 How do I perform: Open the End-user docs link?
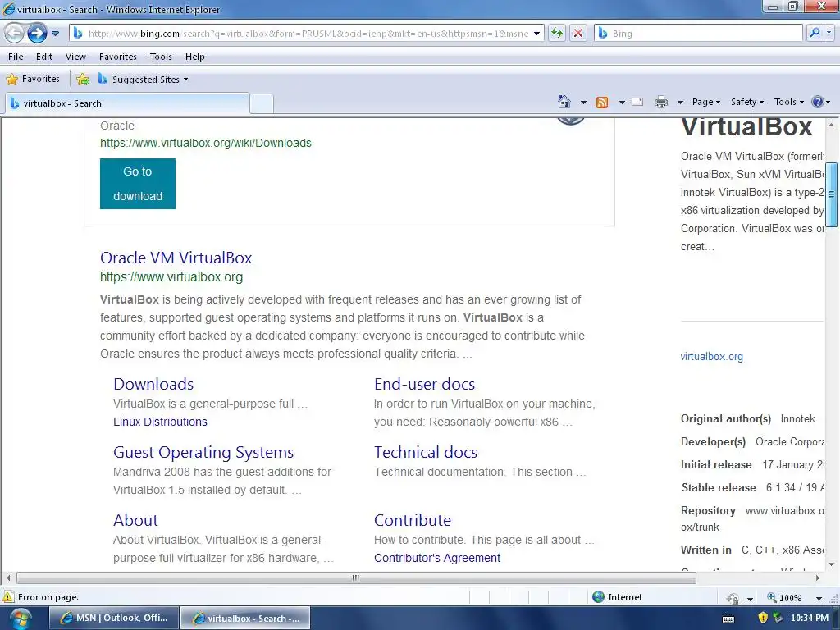424,384
